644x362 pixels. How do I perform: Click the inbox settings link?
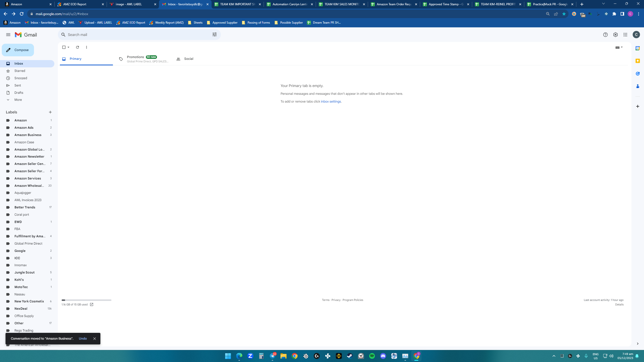[331, 102]
